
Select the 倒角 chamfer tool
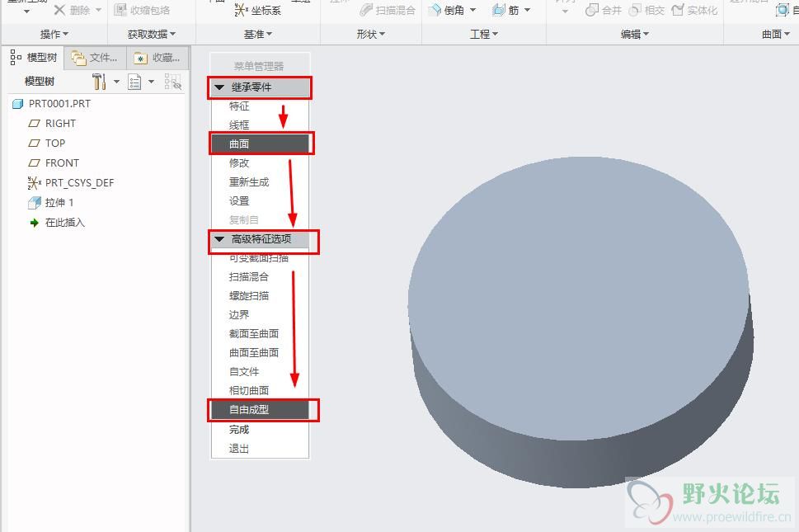tap(447, 10)
